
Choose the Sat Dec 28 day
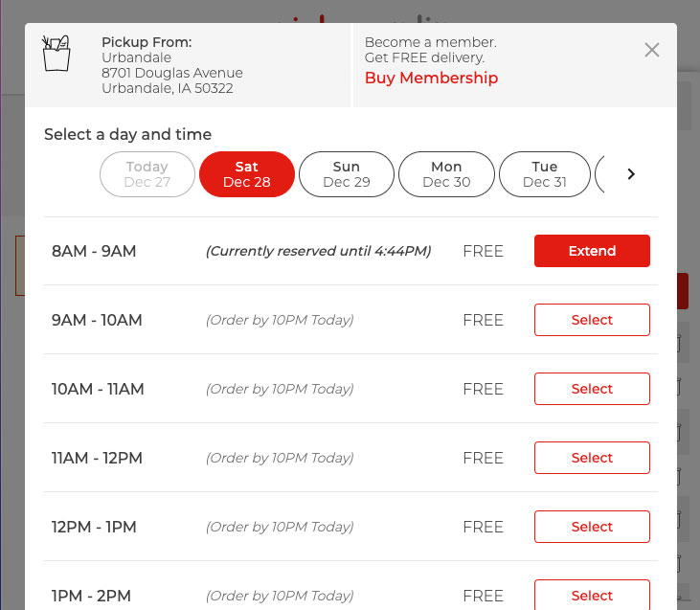(247, 174)
